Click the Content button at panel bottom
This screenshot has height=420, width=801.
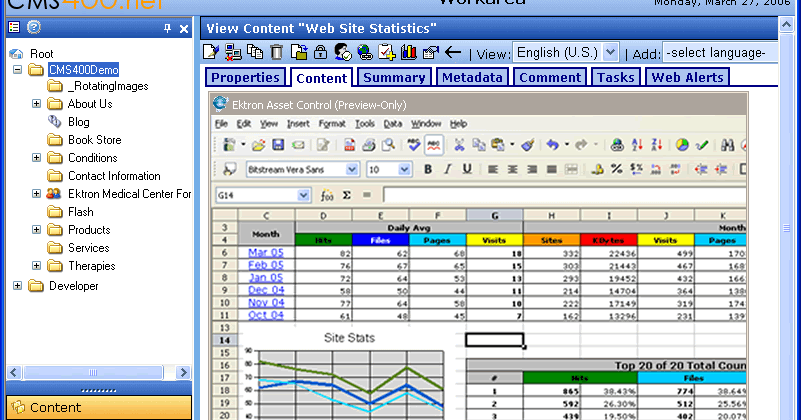tap(99, 407)
